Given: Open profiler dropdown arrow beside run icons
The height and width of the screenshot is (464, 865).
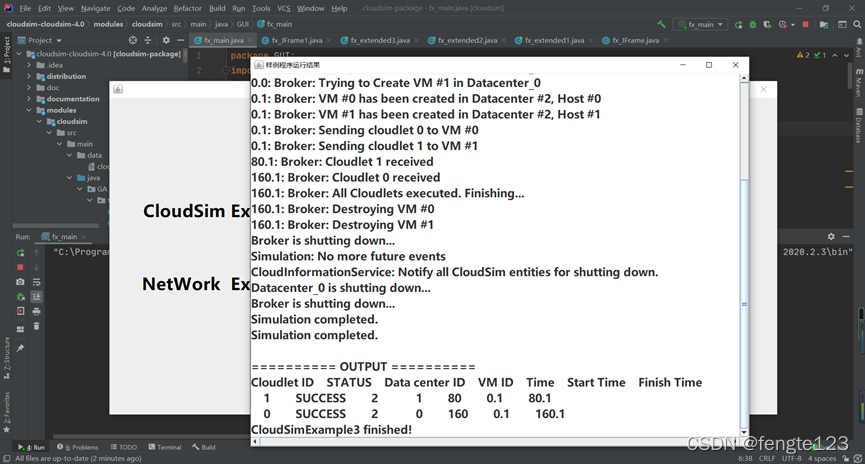Looking at the screenshot, I should coord(793,24).
